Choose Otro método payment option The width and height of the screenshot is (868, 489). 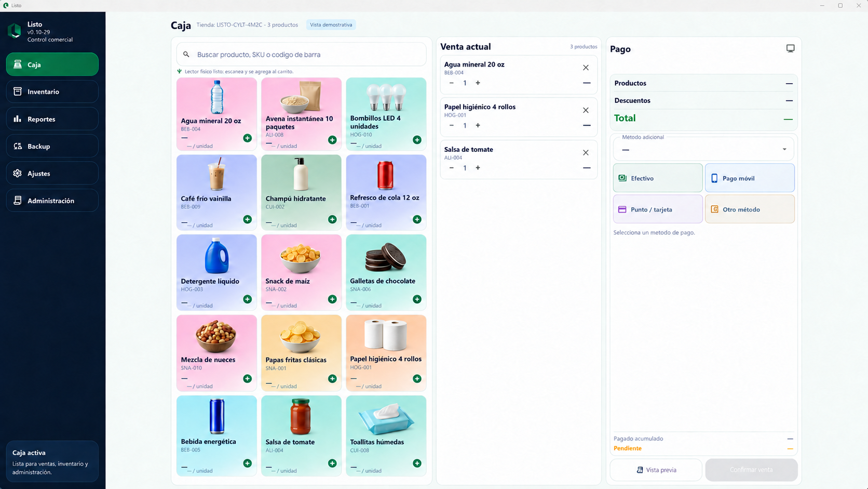(x=750, y=209)
